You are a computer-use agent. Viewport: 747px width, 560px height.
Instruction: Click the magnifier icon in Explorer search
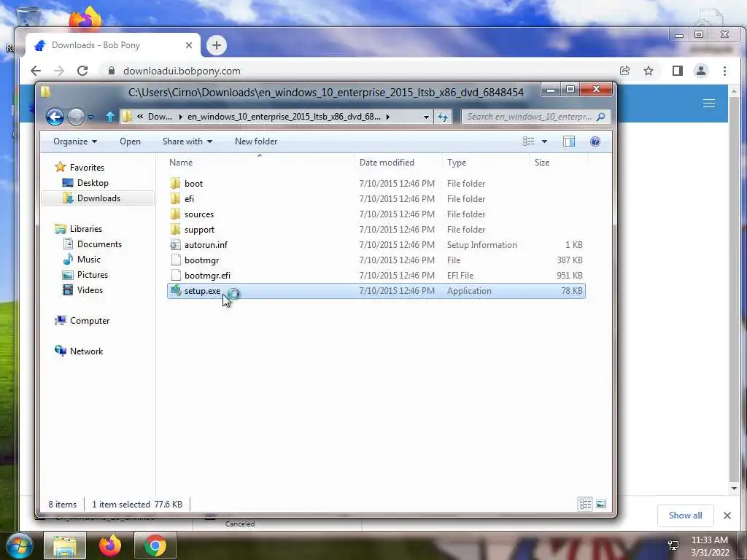[601, 117]
